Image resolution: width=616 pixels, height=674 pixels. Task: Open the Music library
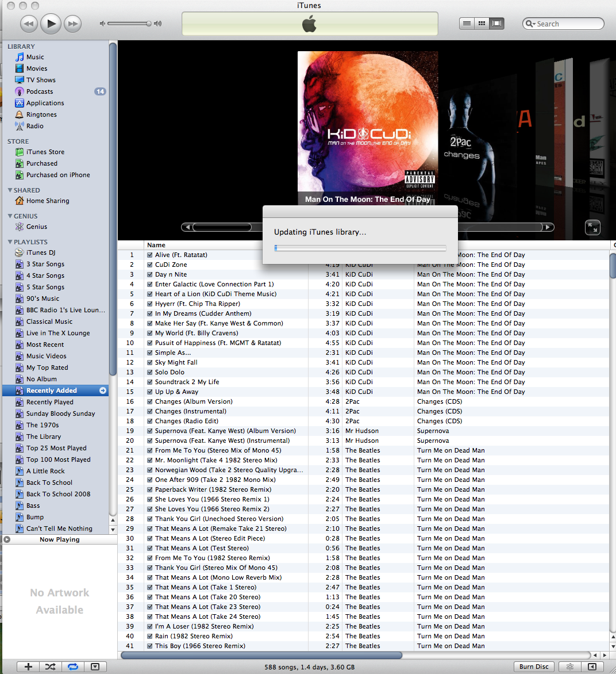tap(35, 57)
